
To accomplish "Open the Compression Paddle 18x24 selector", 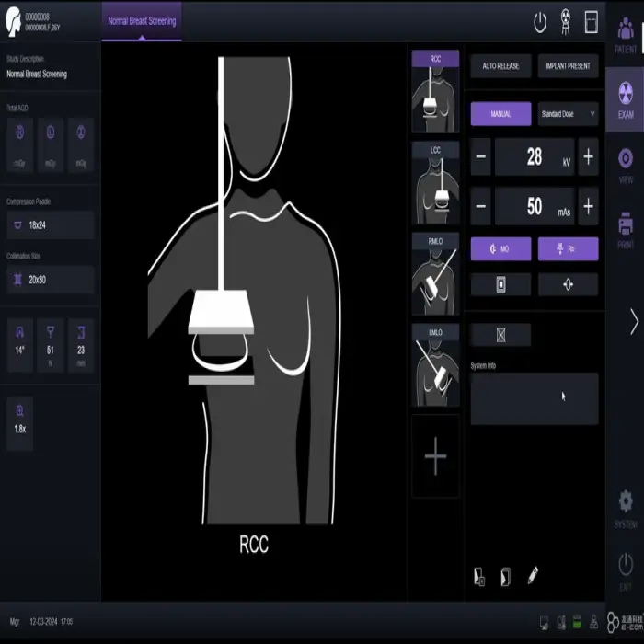I will coord(50,224).
